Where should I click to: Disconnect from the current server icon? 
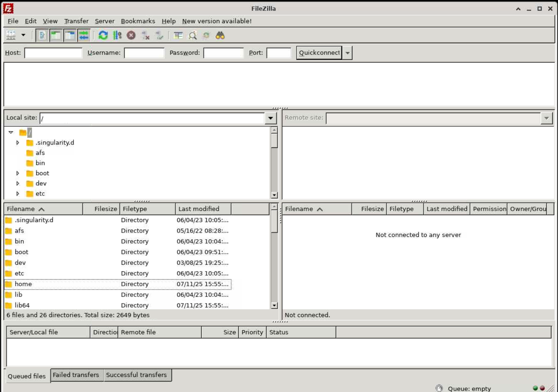pyautogui.click(x=145, y=35)
